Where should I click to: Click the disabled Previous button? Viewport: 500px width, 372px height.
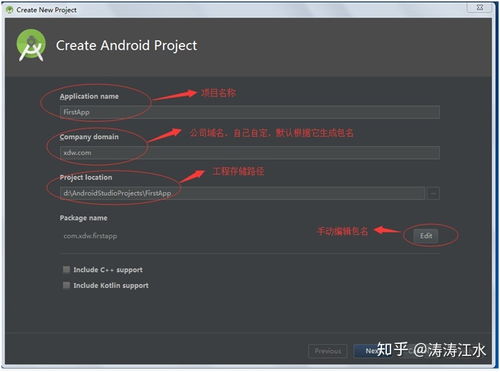(x=328, y=351)
